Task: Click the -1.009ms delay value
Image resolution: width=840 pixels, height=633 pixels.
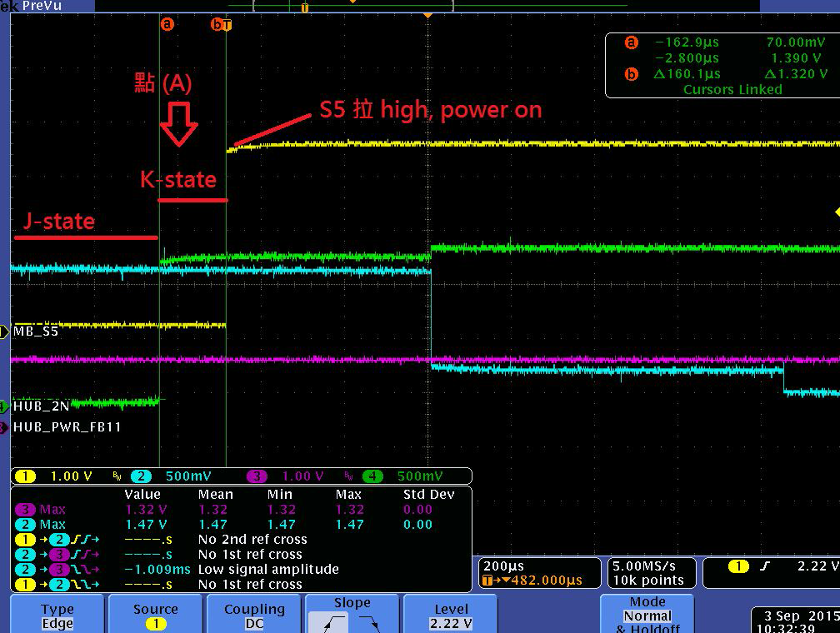Action: [x=157, y=569]
